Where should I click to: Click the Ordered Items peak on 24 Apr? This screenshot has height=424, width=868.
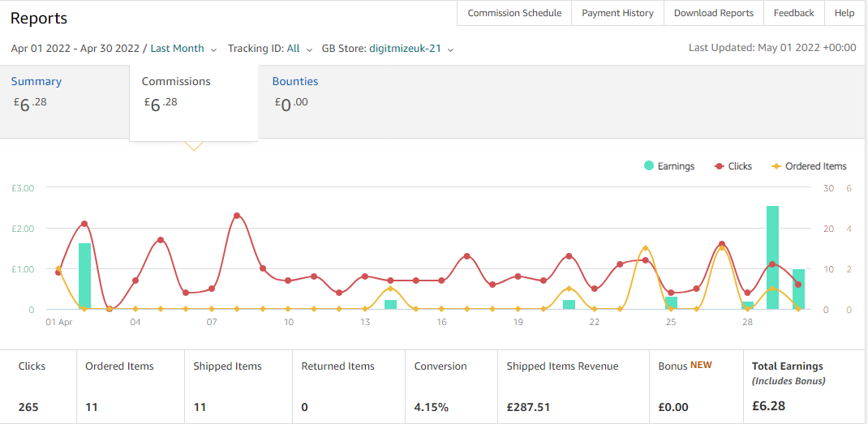(x=646, y=248)
